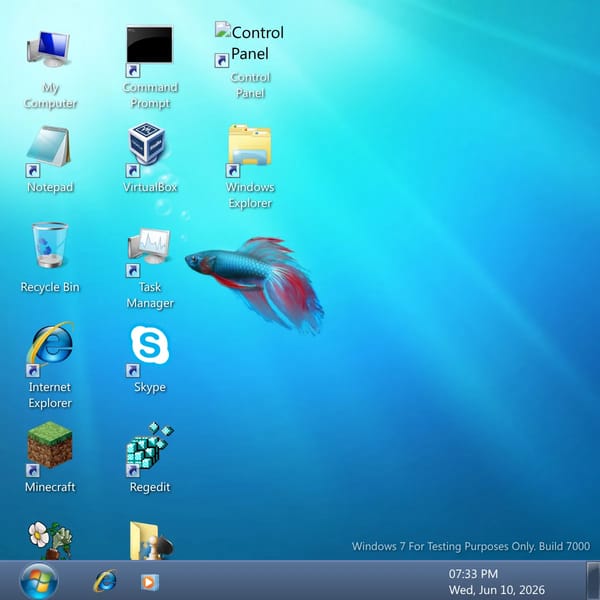Launch the VirtualBox cube icon
Image resolution: width=600 pixels, height=600 pixels.
[147, 142]
